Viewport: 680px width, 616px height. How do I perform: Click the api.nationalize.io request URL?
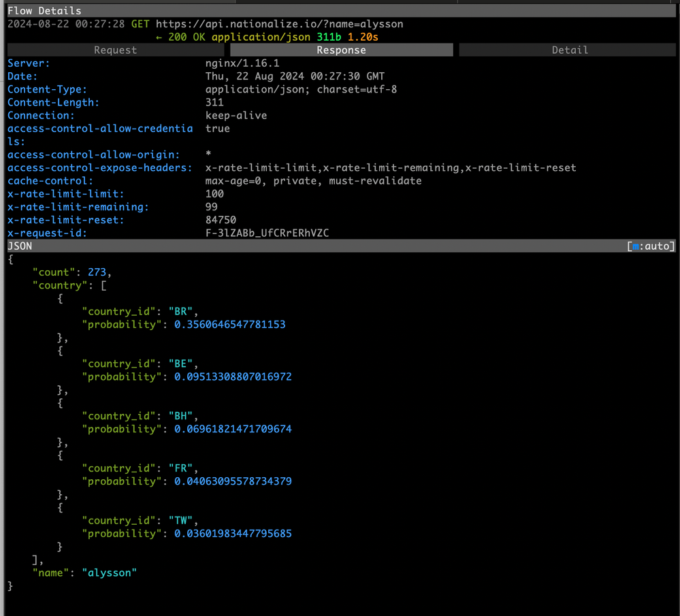[279, 24]
